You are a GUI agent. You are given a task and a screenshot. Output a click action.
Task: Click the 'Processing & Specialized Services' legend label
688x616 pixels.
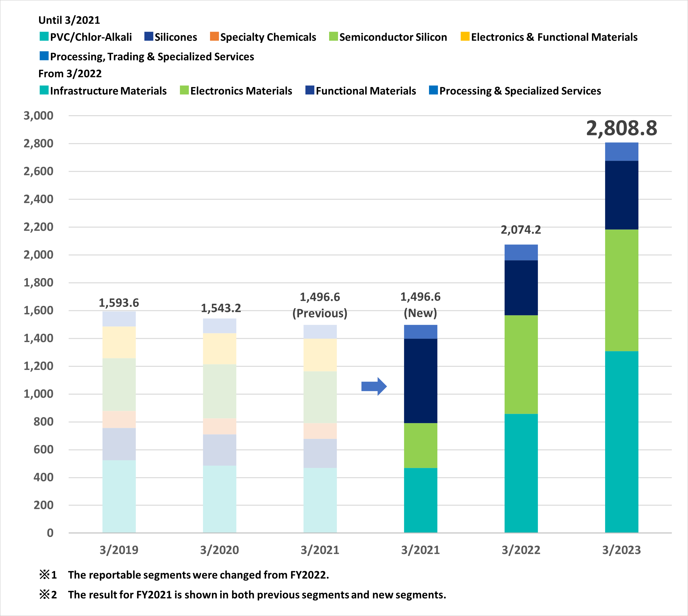520,91
